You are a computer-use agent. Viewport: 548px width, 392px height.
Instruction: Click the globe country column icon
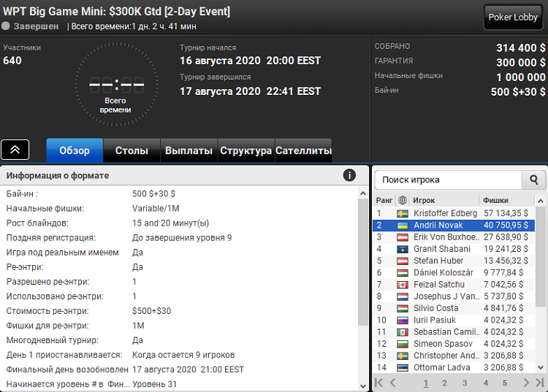point(403,200)
